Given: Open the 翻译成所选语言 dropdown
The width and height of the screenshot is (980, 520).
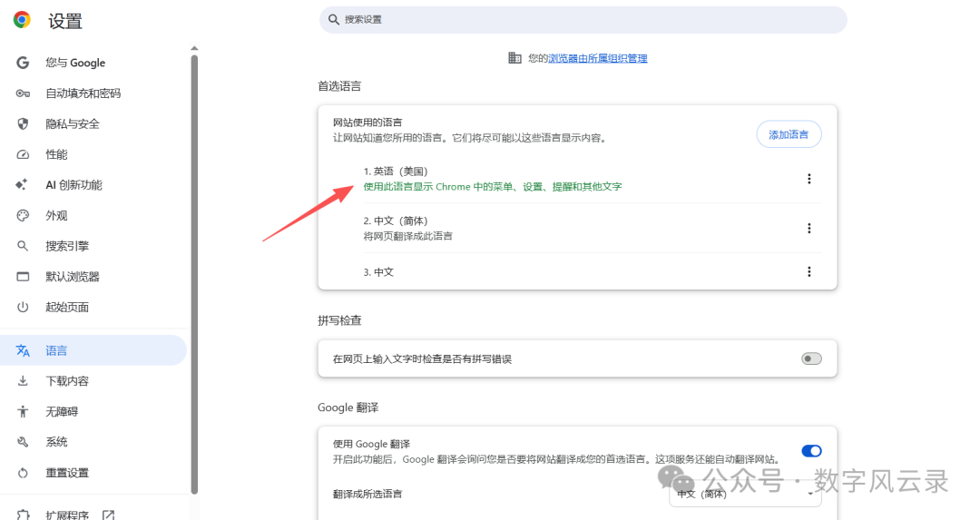Looking at the screenshot, I should pos(745,494).
